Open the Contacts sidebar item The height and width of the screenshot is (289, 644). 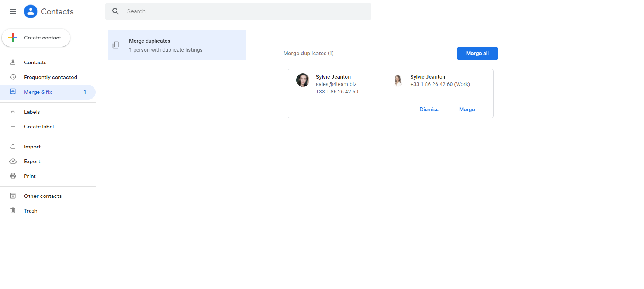[48, 62]
